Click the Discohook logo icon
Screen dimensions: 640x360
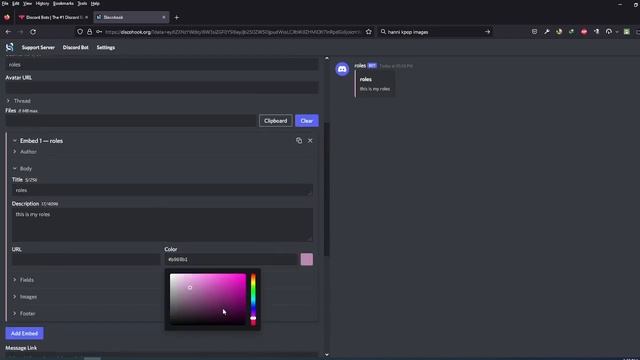tap(9, 47)
